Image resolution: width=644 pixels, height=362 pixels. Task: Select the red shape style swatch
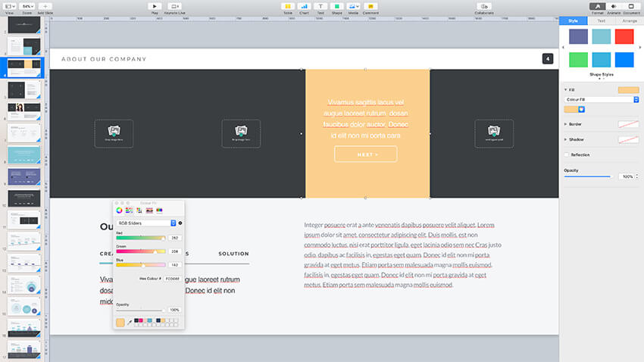pyautogui.click(x=624, y=37)
